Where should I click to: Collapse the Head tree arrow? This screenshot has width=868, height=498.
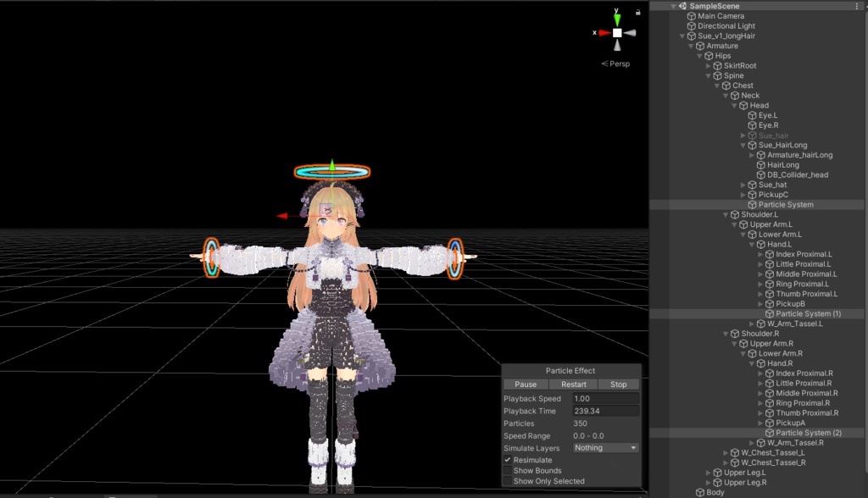[x=735, y=106]
